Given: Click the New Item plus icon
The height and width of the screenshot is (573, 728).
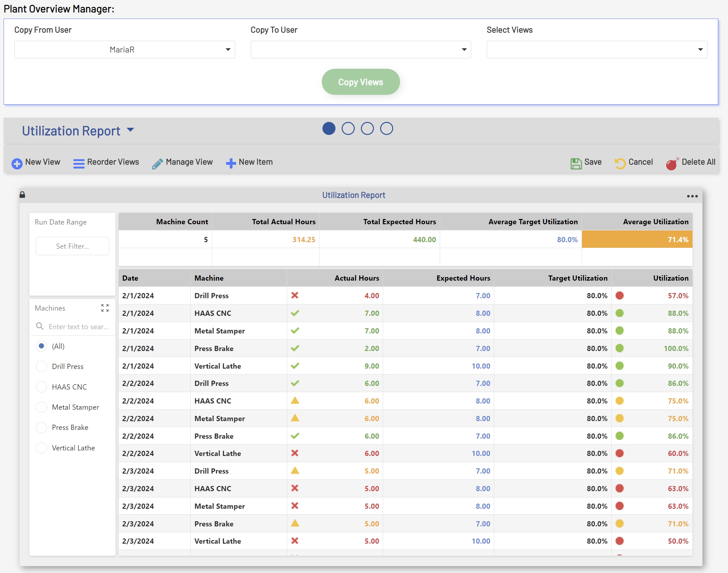Looking at the screenshot, I should pos(231,163).
